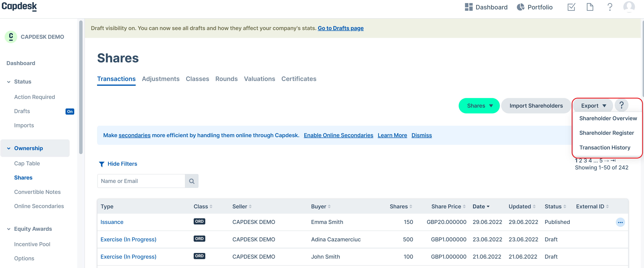This screenshot has width=644, height=268.
Task: Open Dashboard in the sidebar
Action: 21,63
